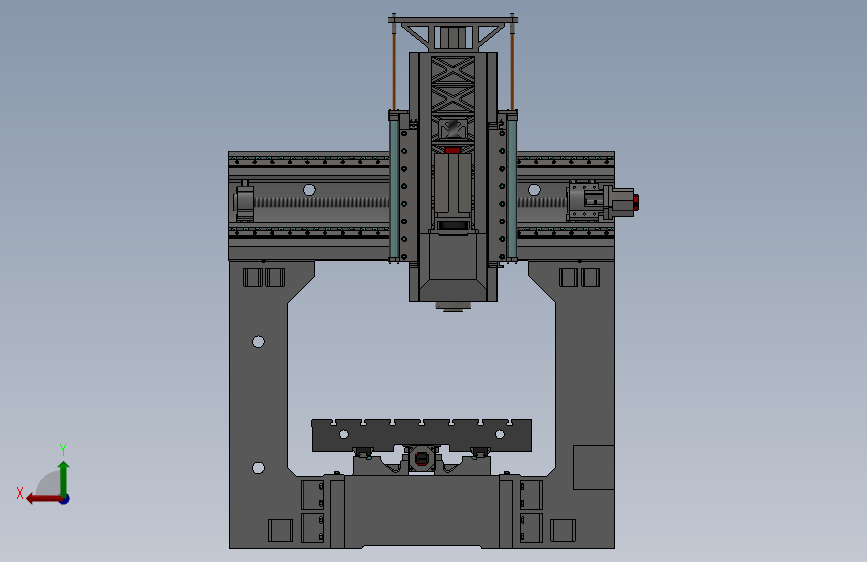Select the top truss bracket above Z column
Screen dimensions: 867x562
coord(453,33)
